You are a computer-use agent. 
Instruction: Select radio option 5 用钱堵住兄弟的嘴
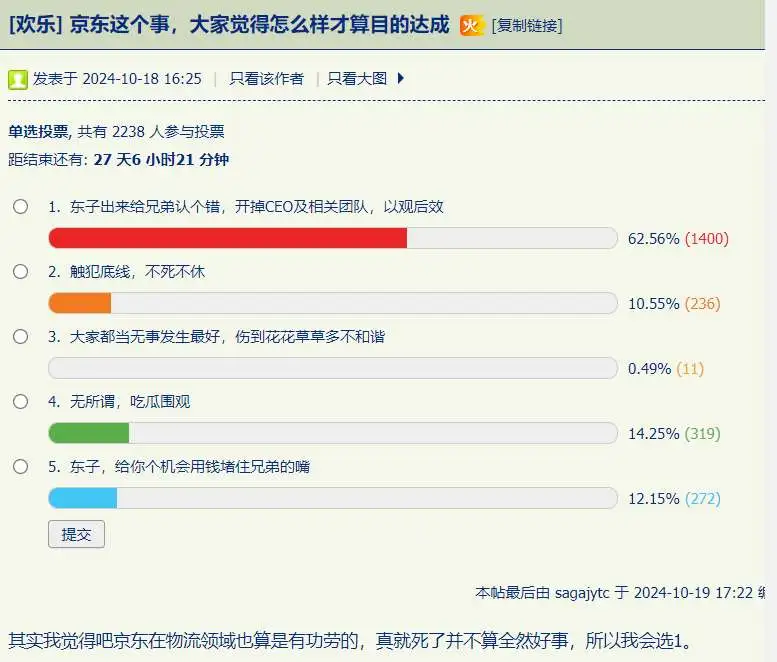click(x=20, y=467)
